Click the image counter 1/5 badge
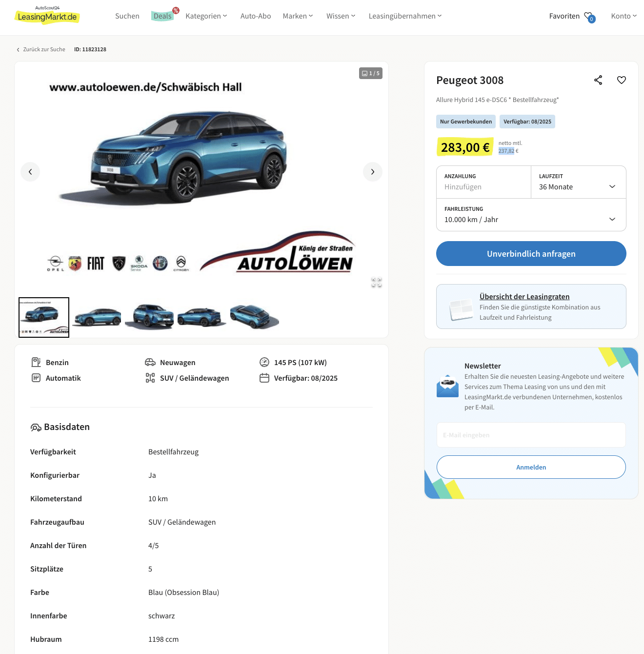 click(371, 73)
